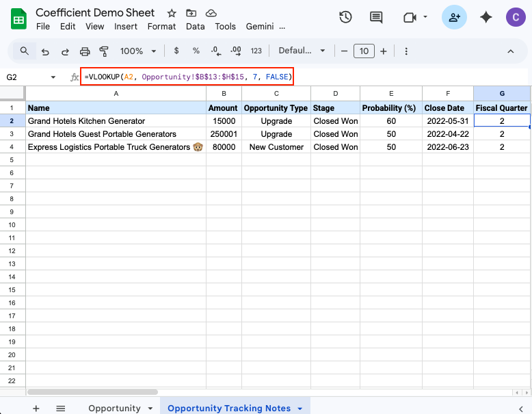Select the Probability (%) header cell
532x414 pixels.
pos(391,108)
